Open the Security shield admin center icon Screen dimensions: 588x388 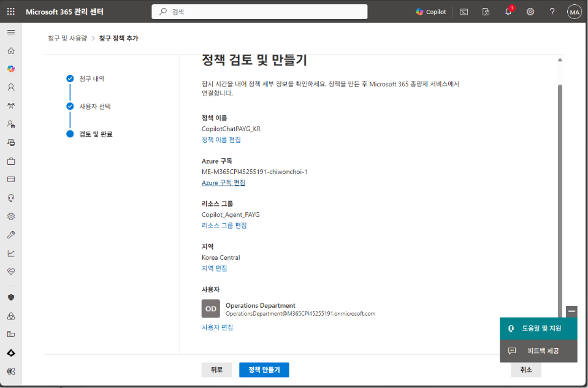[11, 297]
